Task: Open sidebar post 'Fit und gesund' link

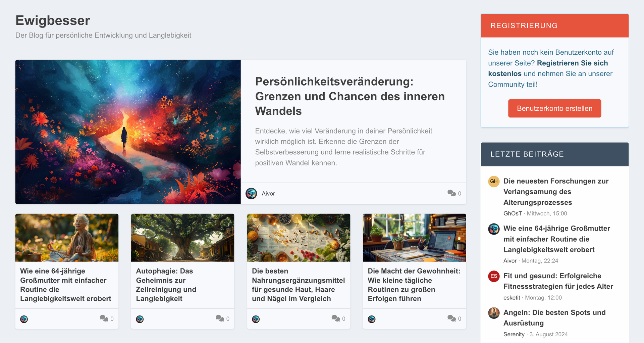Action: pyautogui.click(x=558, y=281)
